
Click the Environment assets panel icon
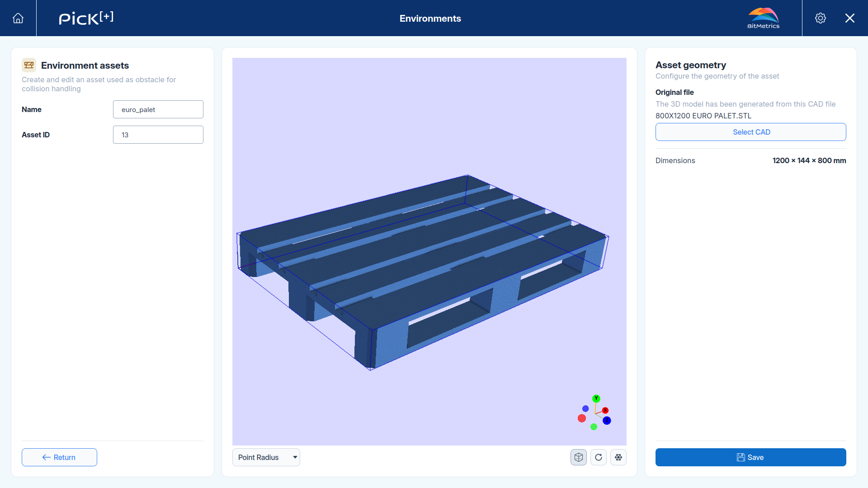[x=29, y=65]
